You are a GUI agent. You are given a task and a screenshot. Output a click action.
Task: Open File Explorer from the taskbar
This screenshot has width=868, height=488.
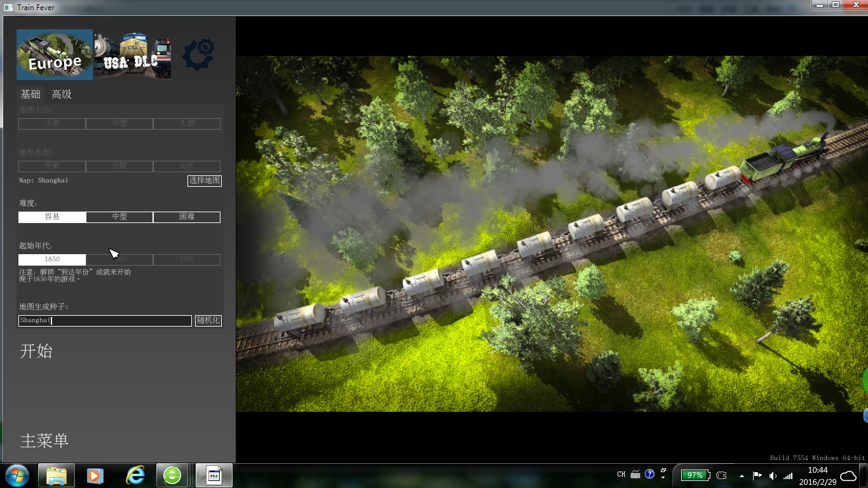(57, 475)
